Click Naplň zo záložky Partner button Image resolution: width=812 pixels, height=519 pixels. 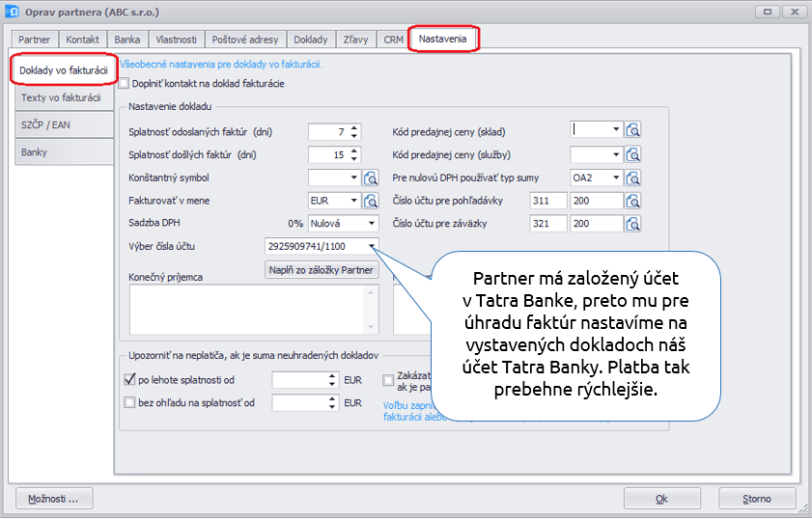[x=322, y=271]
